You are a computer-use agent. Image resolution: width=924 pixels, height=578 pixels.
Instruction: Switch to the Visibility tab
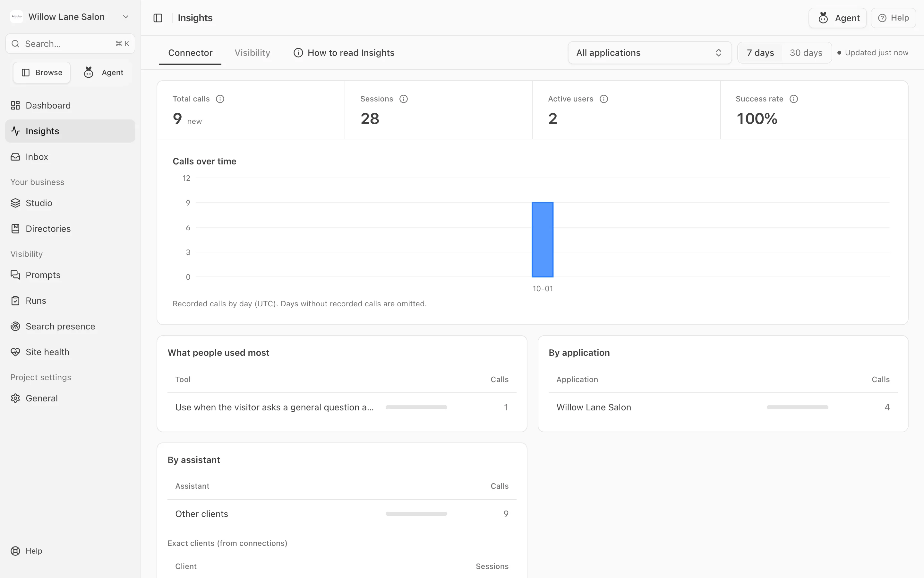[252, 53]
